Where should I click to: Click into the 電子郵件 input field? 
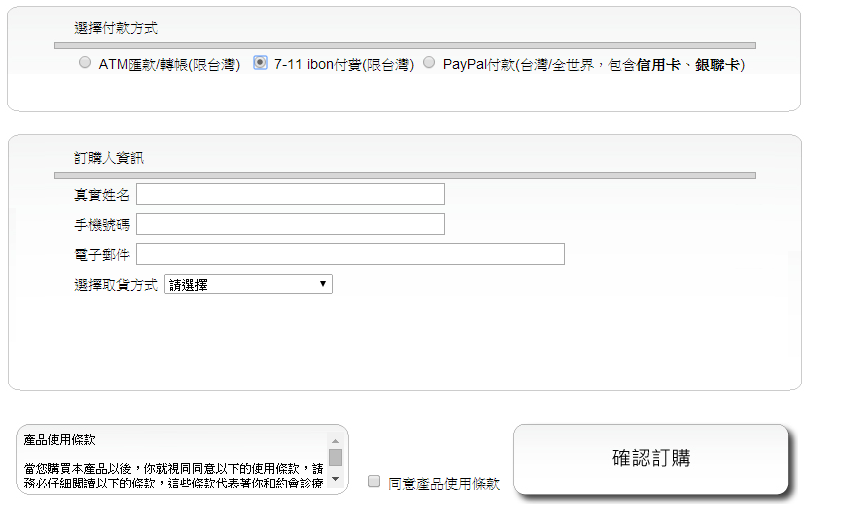pyautogui.click(x=350, y=254)
